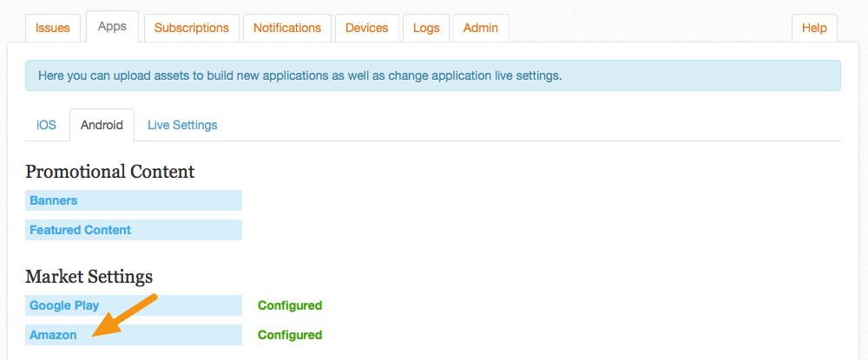Screen dimensions: 868x360
Task: Open the Devices tab
Action: click(x=366, y=28)
